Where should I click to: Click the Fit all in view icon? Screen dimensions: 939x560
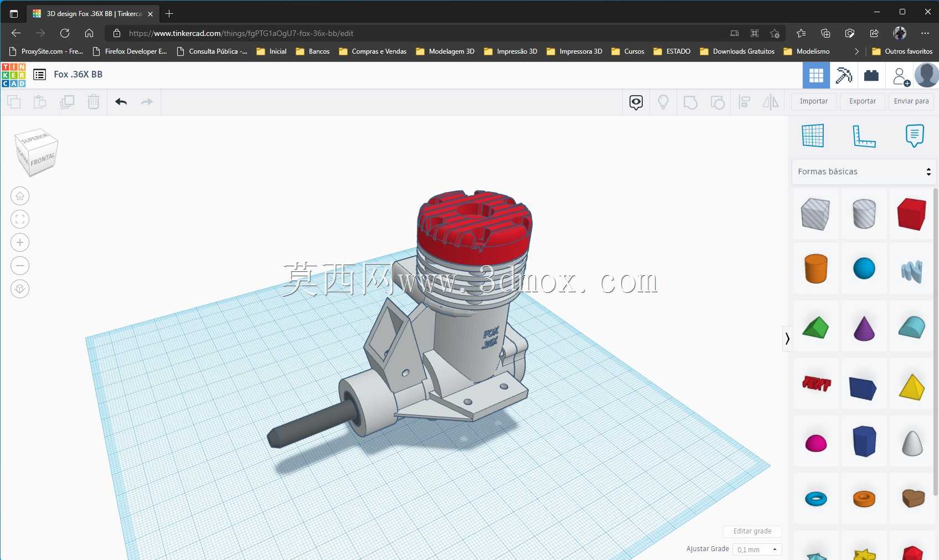click(x=20, y=219)
